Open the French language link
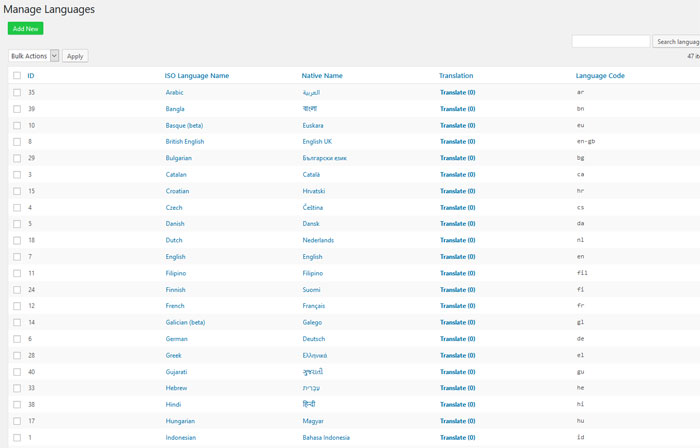 [x=175, y=306]
